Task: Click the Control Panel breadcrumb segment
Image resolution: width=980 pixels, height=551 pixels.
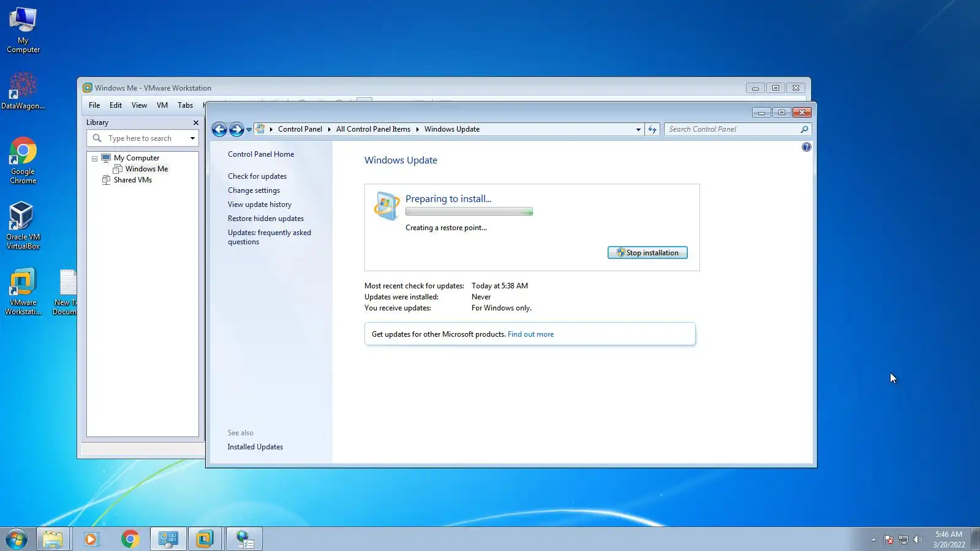Action: [x=300, y=129]
